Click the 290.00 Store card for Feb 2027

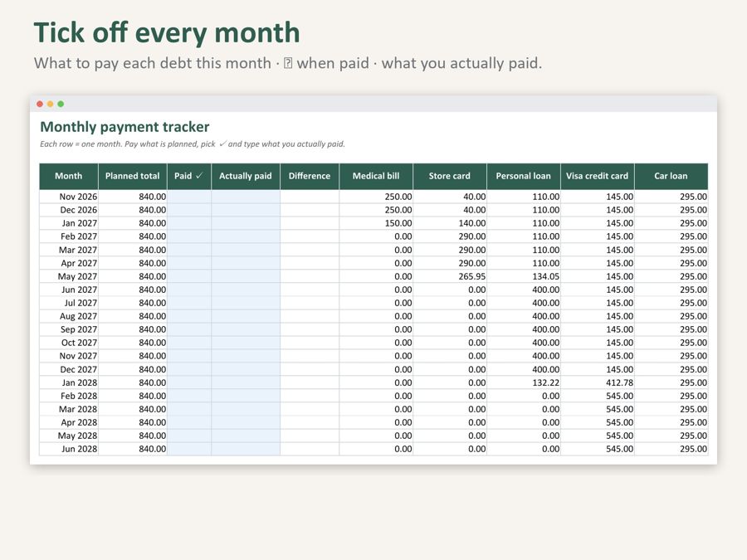(x=450, y=236)
